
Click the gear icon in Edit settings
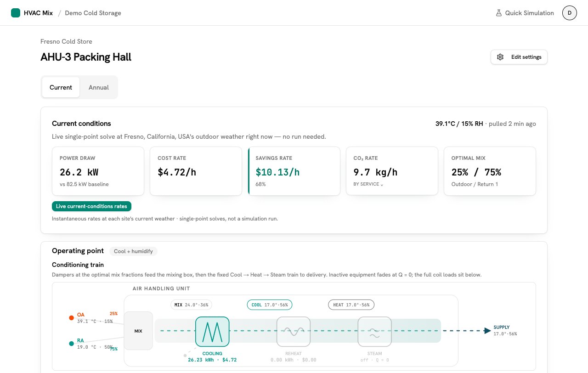click(500, 57)
